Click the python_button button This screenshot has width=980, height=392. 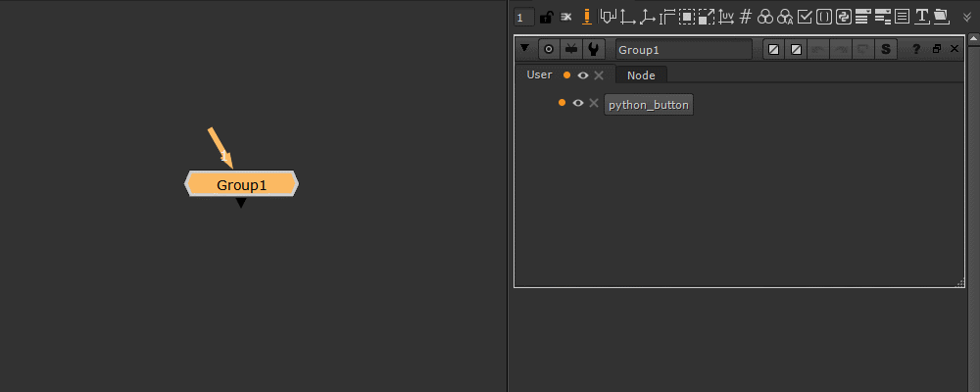coord(649,105)
